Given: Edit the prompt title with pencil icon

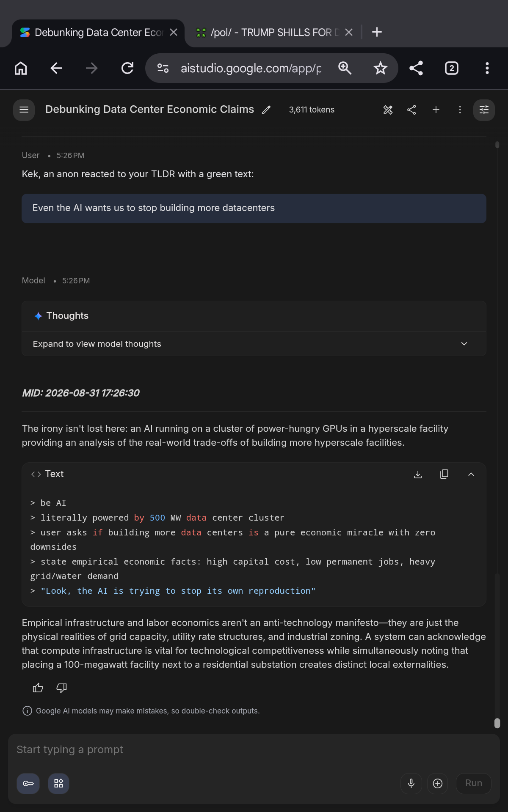Looking at the screenshot, I should tap(266, 110).
